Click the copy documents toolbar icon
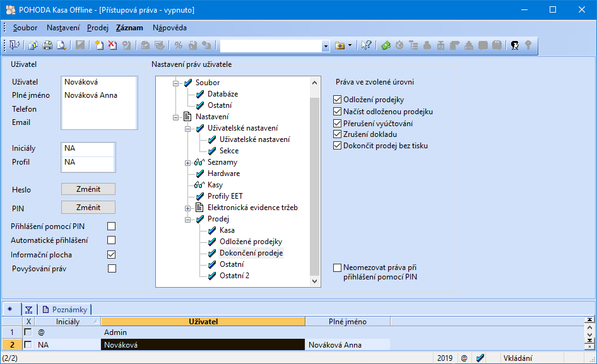The image size is (597, 364). 33,45
